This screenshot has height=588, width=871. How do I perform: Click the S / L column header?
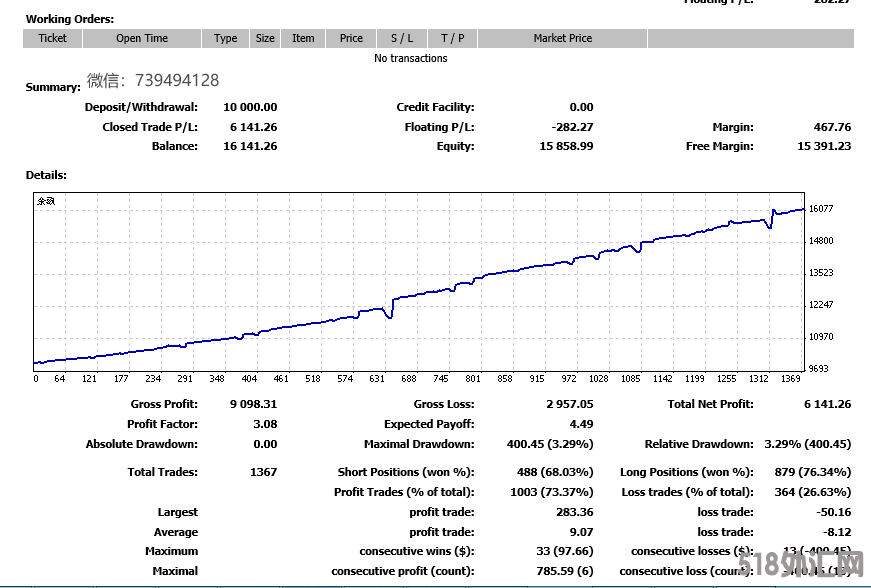pyautogui.click(x=401, y=39)
